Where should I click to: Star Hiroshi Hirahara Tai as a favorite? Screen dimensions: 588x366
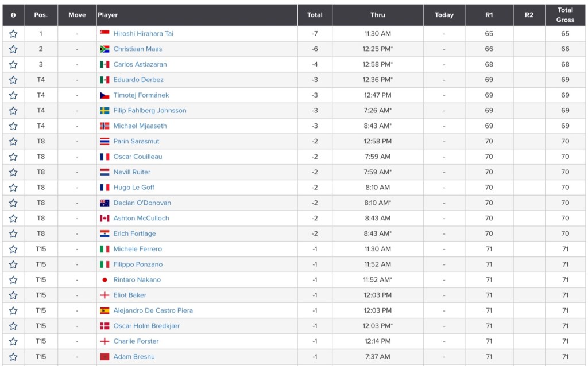click(13, 34)
